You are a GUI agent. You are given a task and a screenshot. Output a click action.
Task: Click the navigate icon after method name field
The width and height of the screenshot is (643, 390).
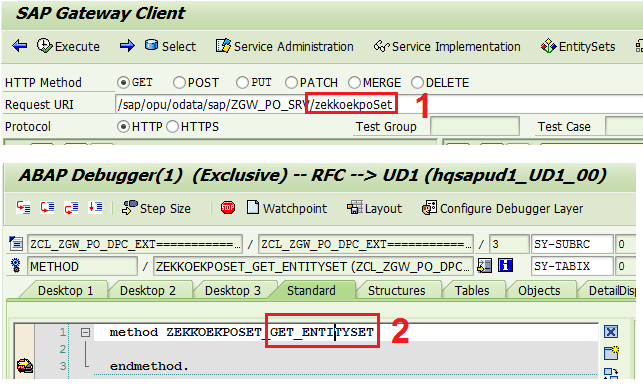[x=484, y=266]
